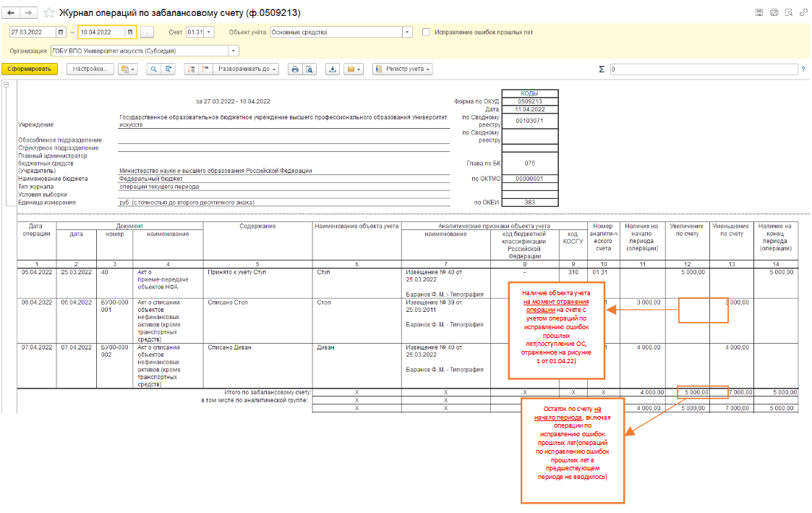Click the expand all groups icon
The image size is (812, 513).
tap(205, 69)
